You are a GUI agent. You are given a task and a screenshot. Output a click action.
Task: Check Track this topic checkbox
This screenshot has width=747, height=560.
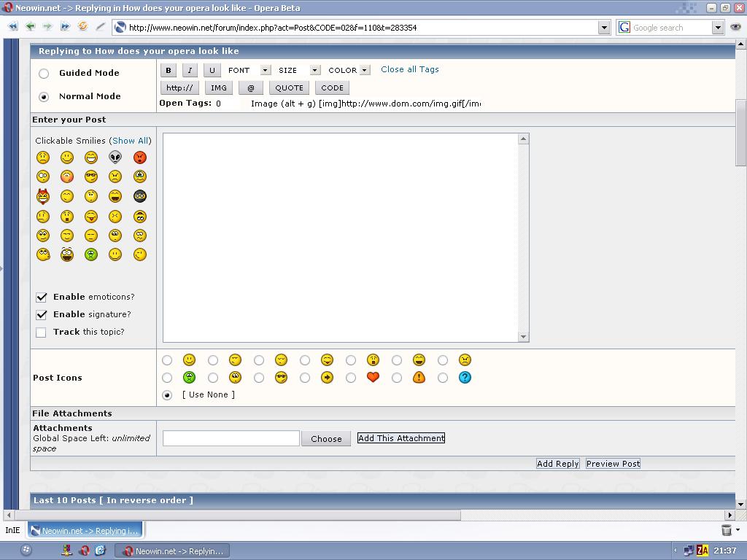pyautogui.click(x=41, y=332)
